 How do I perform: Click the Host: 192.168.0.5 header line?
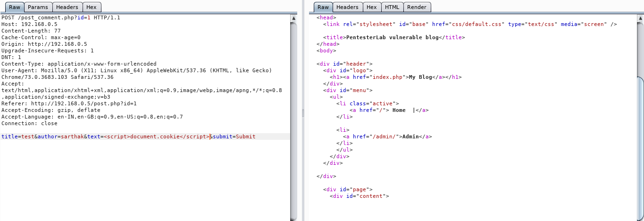tap(29, 24)
